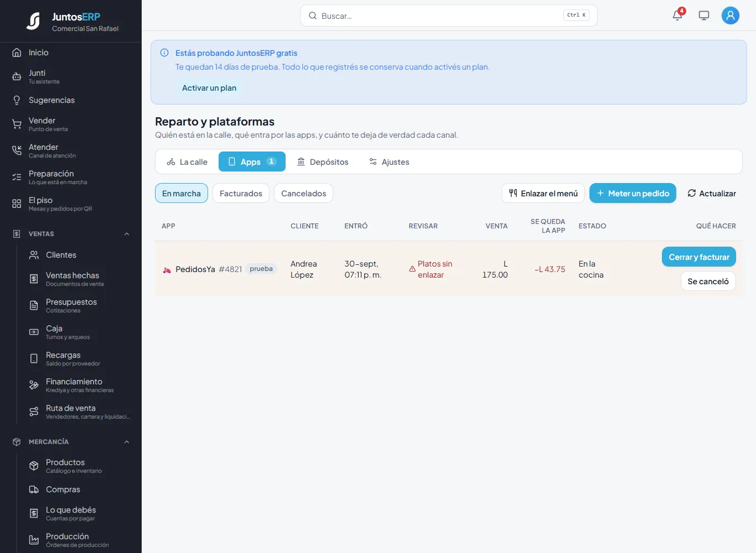
Task: Open El piso mesas y pedidos
Action: click(x=71, y=204)
